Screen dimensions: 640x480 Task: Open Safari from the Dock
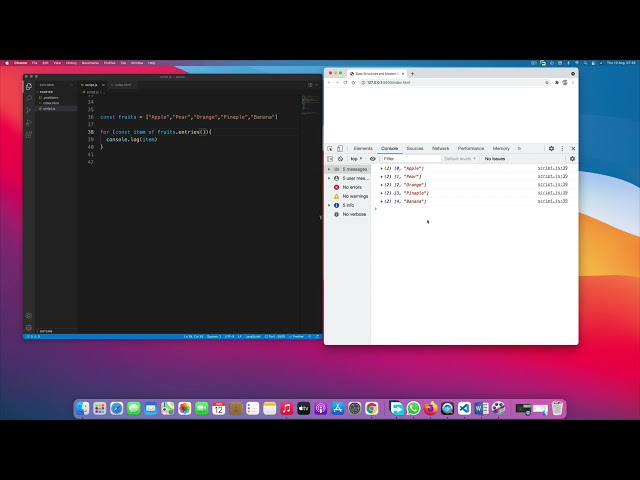[116, 408]
